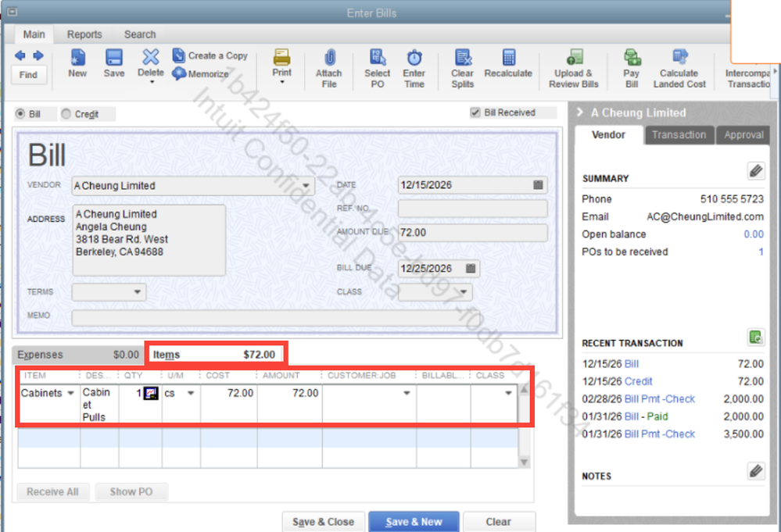Open the U/M cs dropdown
The height and width of the screenshot is (532, 781).
[191, 393]
